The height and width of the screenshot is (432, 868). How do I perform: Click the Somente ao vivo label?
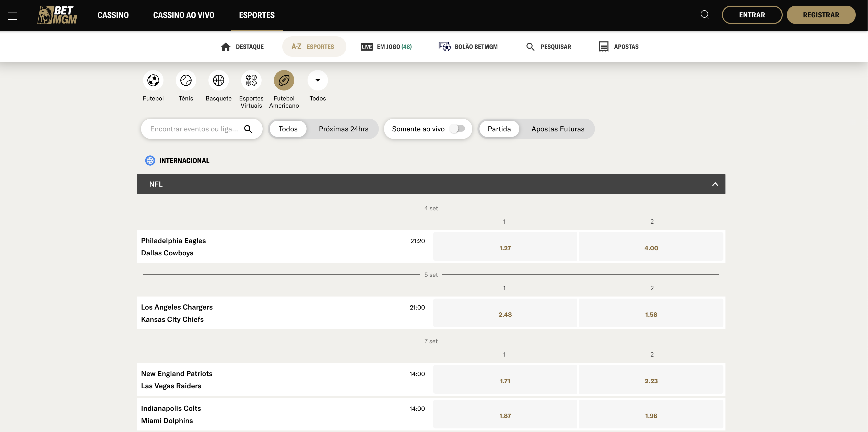pos(418,129)
